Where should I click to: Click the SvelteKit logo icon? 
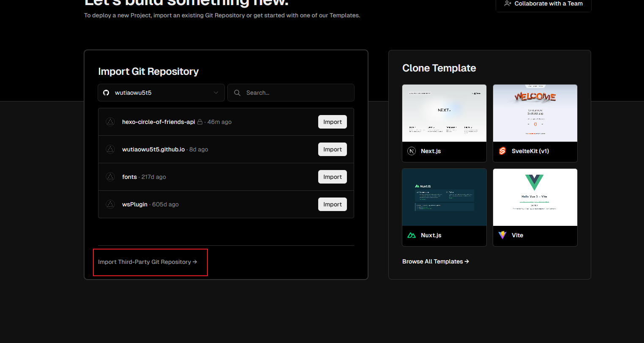tap(502, 151)
